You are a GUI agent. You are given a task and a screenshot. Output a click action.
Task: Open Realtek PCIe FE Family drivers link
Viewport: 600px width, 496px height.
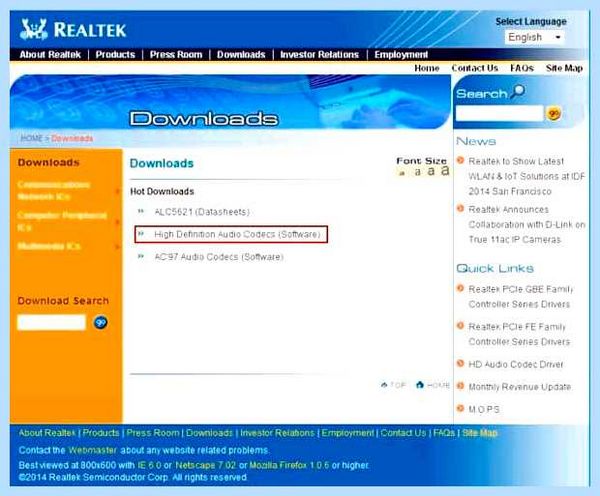click(x=519, y=334)
